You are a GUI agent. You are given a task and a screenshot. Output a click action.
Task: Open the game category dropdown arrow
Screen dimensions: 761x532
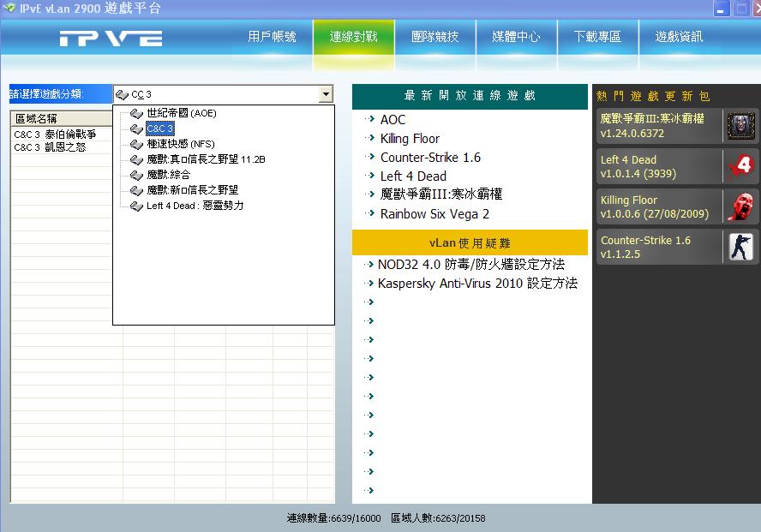pos(327,94)
